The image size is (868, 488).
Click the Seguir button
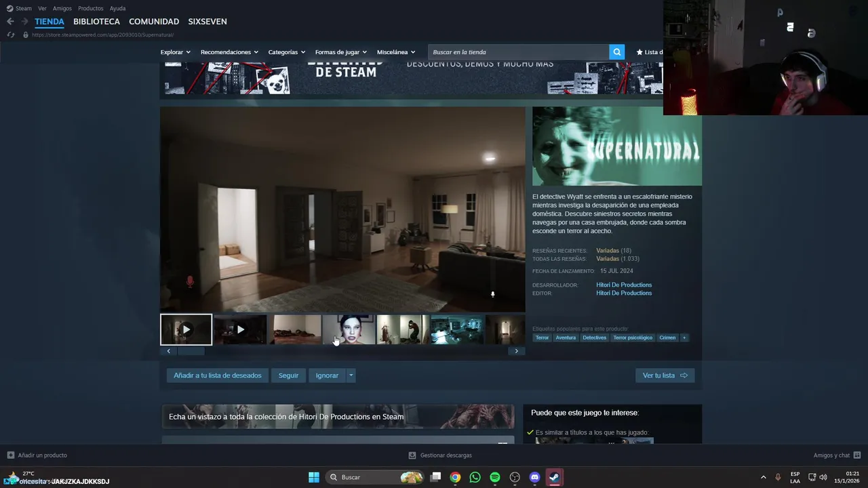(288, 375)
